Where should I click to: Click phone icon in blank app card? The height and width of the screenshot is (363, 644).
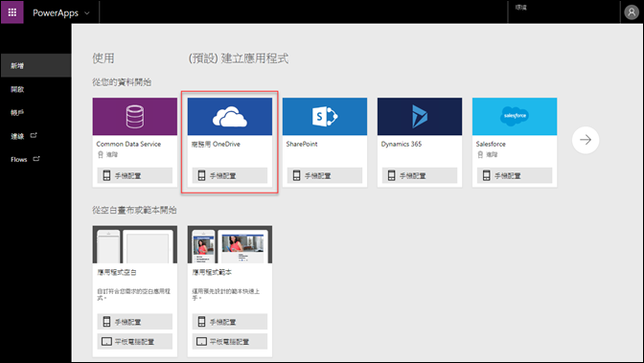pos(106,322)
